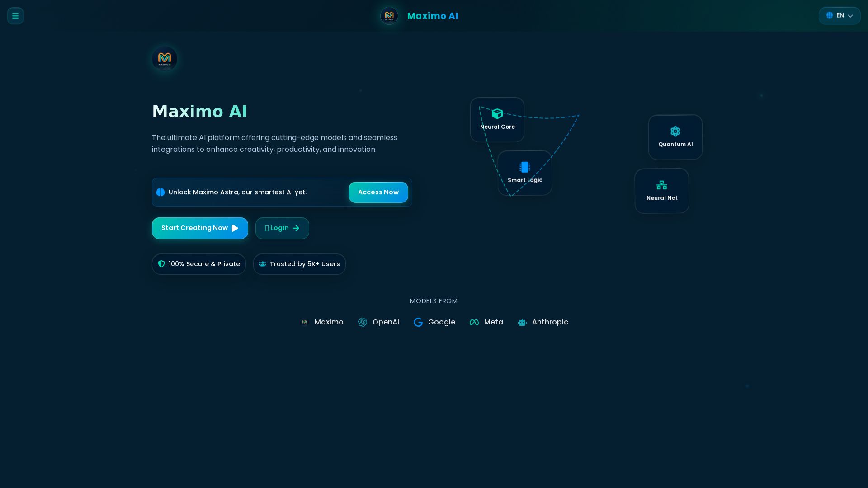The height and width of the screenshot is (488, 868).
Task: Click the Google logo
Action: coord(418,322)
